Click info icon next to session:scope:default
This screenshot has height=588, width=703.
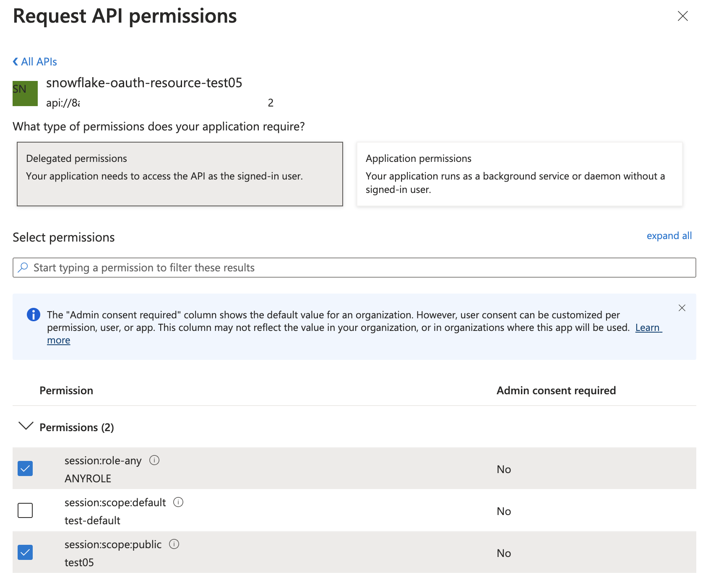tap(178, 502)
